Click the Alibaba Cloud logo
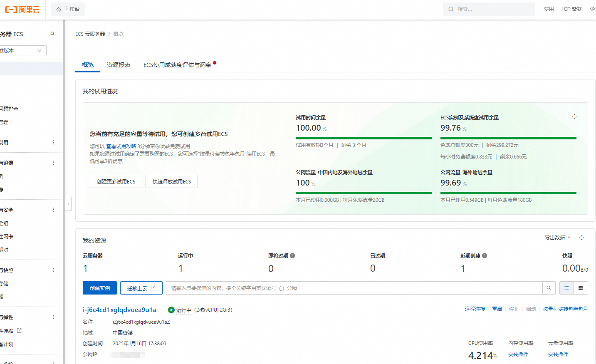The image size is (596, 364). 22,10
